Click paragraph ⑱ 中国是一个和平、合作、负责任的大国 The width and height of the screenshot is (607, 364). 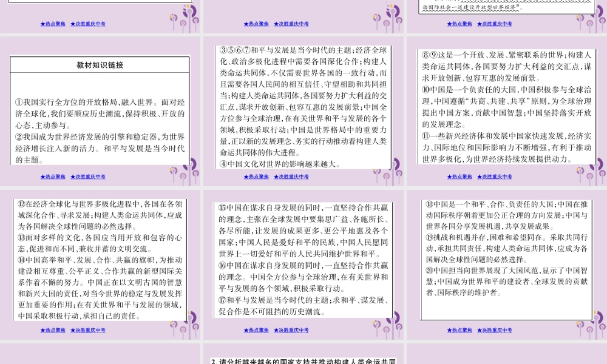pyautogui.click(x=507, y=215)
